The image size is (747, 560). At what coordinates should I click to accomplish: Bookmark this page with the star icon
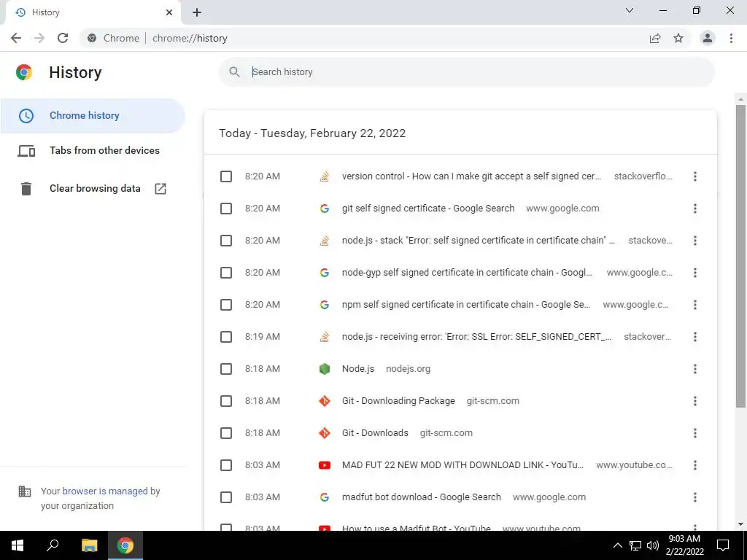click(x=678, y=38)
